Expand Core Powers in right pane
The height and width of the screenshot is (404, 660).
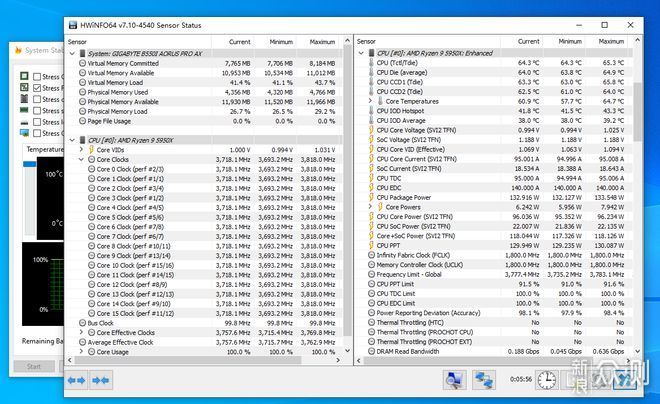click(370, 207)
